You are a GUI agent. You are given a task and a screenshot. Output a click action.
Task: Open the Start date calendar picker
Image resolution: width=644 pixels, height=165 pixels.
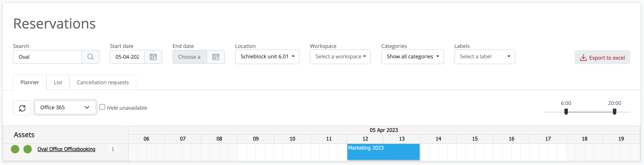point(153,57)
